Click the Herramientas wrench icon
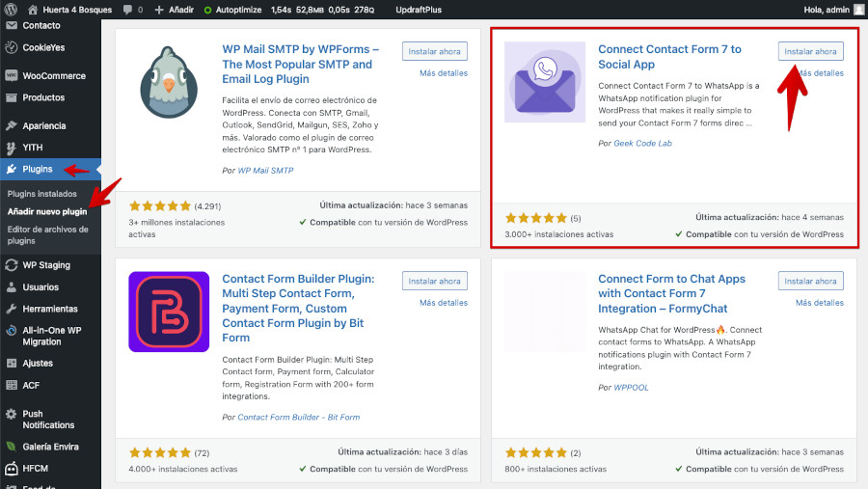Viewport: 868px width, 489px height. tap(11, 309)
